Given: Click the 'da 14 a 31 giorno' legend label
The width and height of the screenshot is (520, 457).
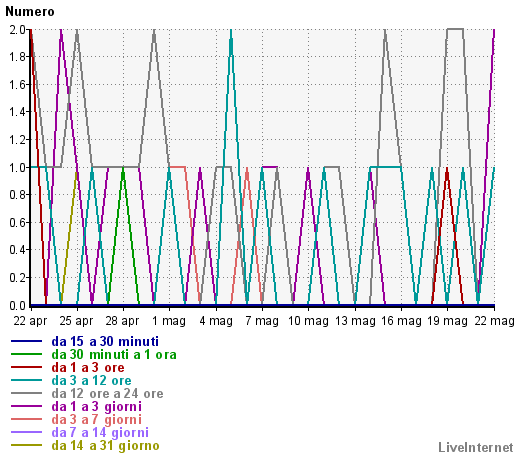Looking at the screenshot, I should [105, 445].
